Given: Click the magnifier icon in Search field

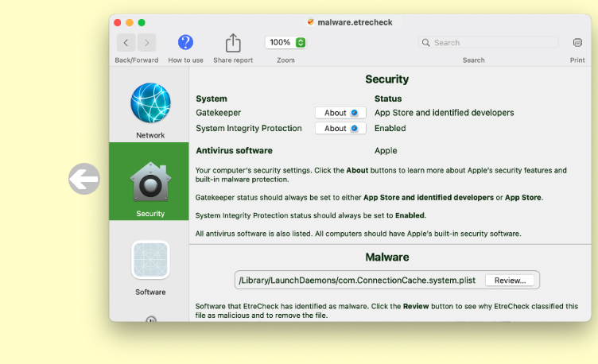Looking at the screenshot, I should tap(425, 43).
